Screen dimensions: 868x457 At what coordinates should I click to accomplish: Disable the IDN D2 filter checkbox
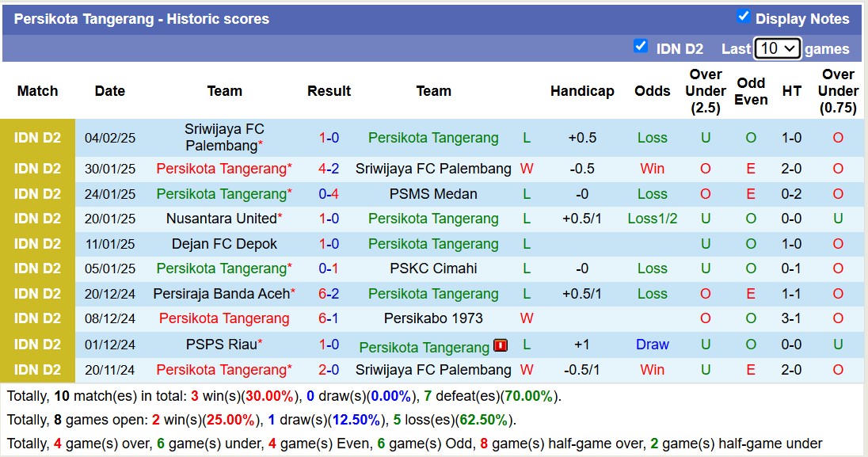point(641,47)
